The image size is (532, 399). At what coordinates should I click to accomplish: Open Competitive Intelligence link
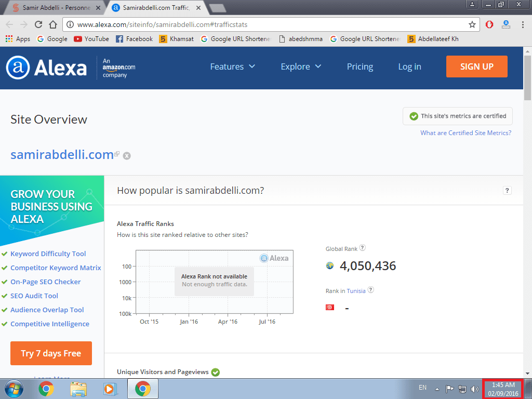coord(50,324)
